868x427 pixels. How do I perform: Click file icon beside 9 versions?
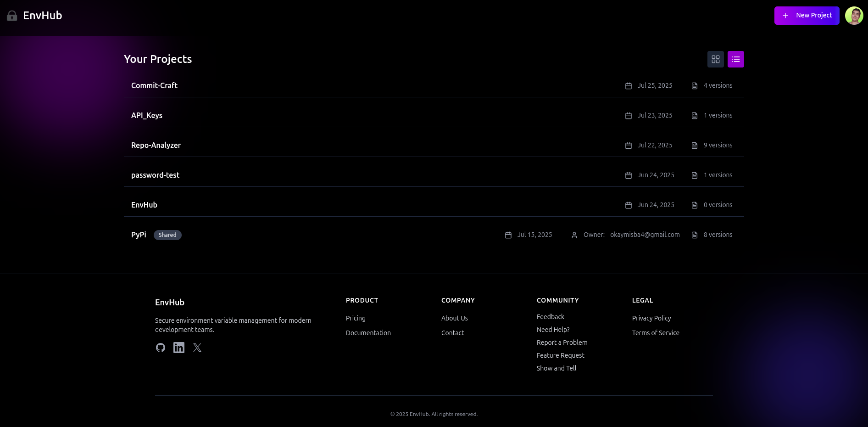[695, 146]
